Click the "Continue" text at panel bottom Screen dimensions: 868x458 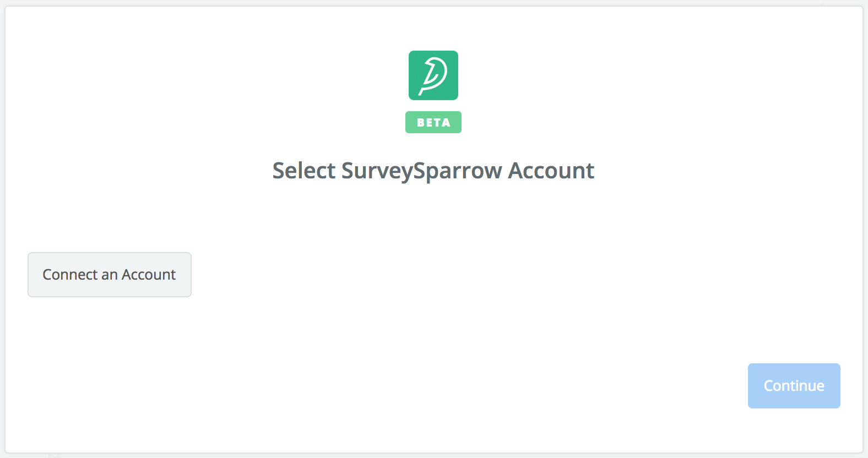click(794, 386)
